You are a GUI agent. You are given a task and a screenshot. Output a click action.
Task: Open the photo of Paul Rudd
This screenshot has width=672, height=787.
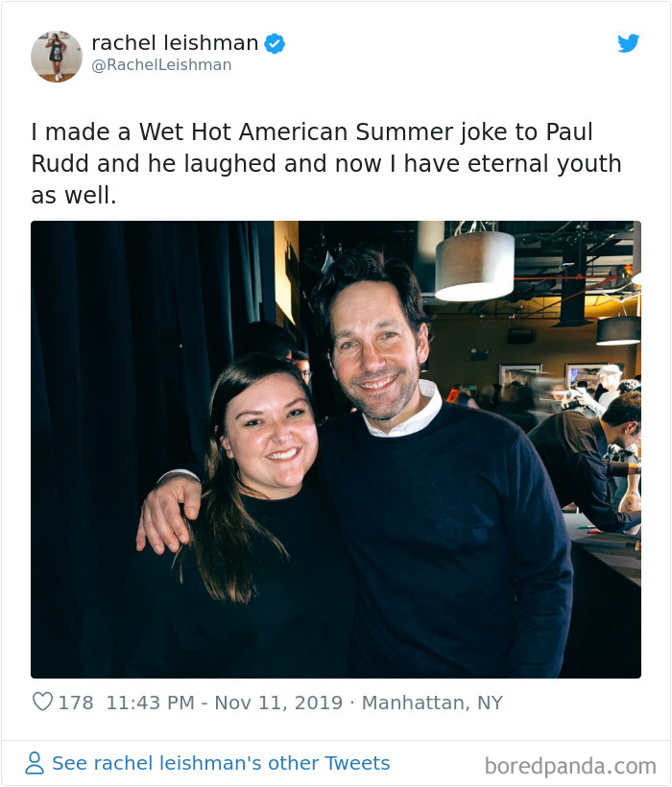click(x=335, y=451)
